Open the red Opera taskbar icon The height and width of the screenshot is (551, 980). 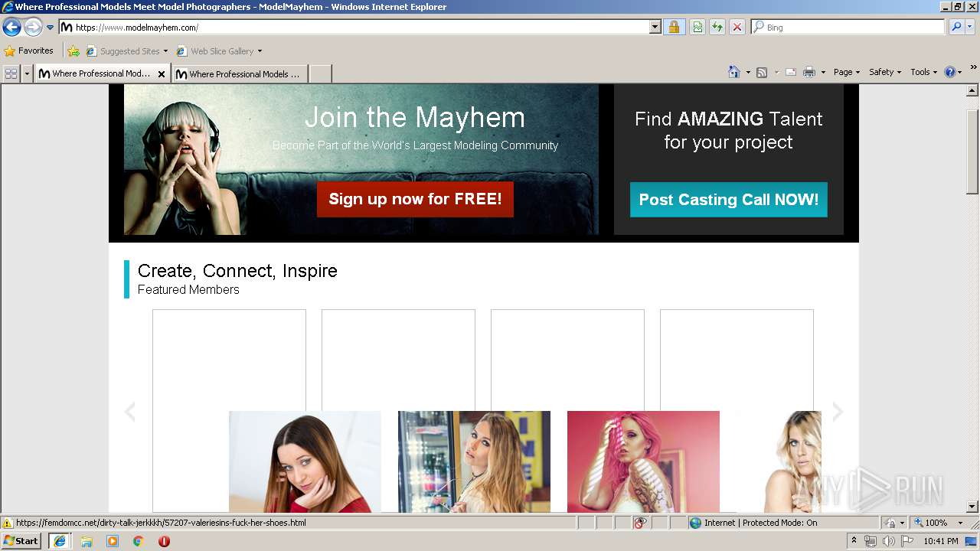[164, 541]
